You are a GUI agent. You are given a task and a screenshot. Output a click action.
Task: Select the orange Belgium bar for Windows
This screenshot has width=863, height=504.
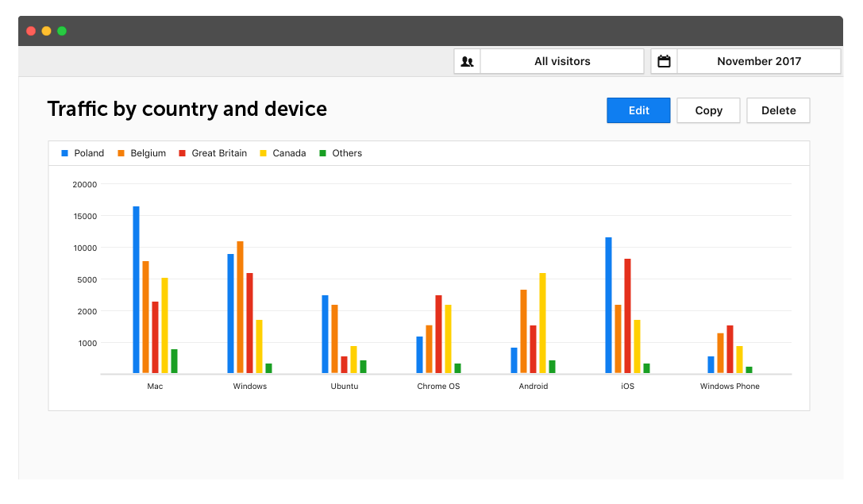[x=240, y=307]
